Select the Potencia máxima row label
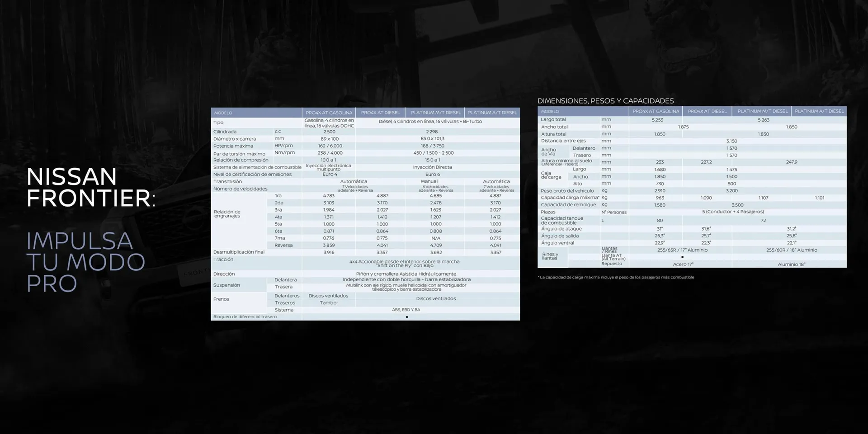 pyautogui.click(x=233, y=146)
